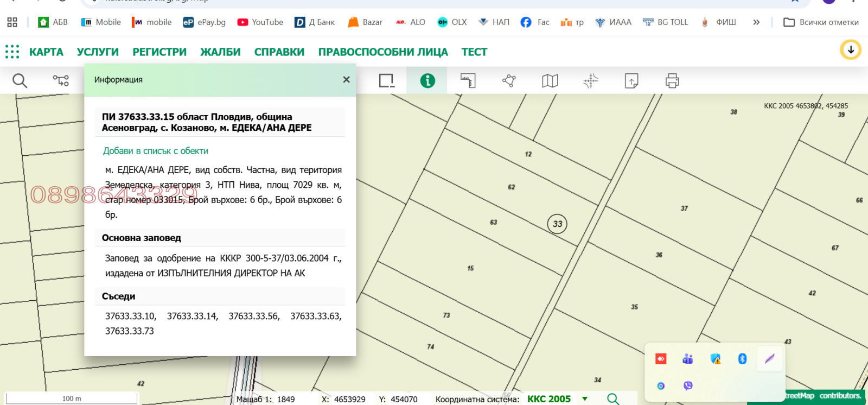Click 'Добави в списък с обекти' link

pos(156,151)
